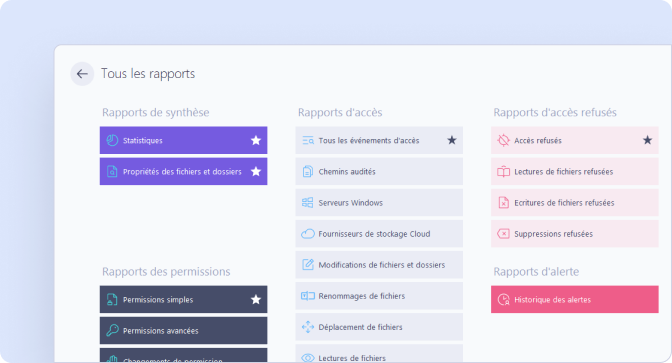Open Suppressions refusées report
672x363 pixels.
pos(575,234)
